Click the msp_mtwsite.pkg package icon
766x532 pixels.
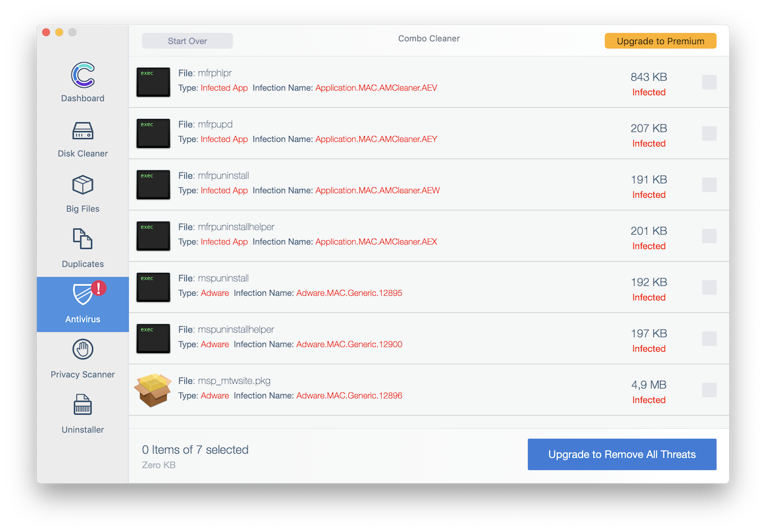[153, 390]
